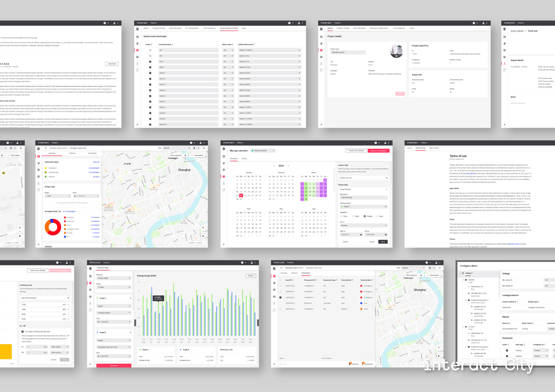The image size is (555, 392).
Task: Select the green Shape 2 color swatch
Action: (x=342, y=207)
